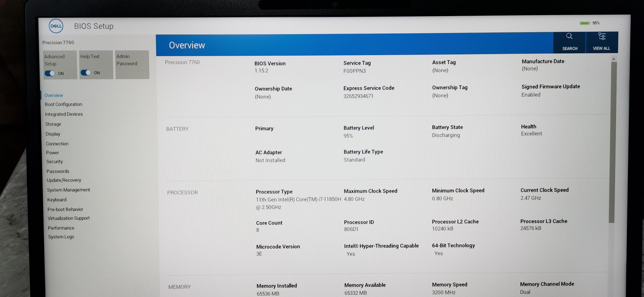Click Microcode Version 3E
This screenshot has width=644, height=297.
[x=259, y=254]
